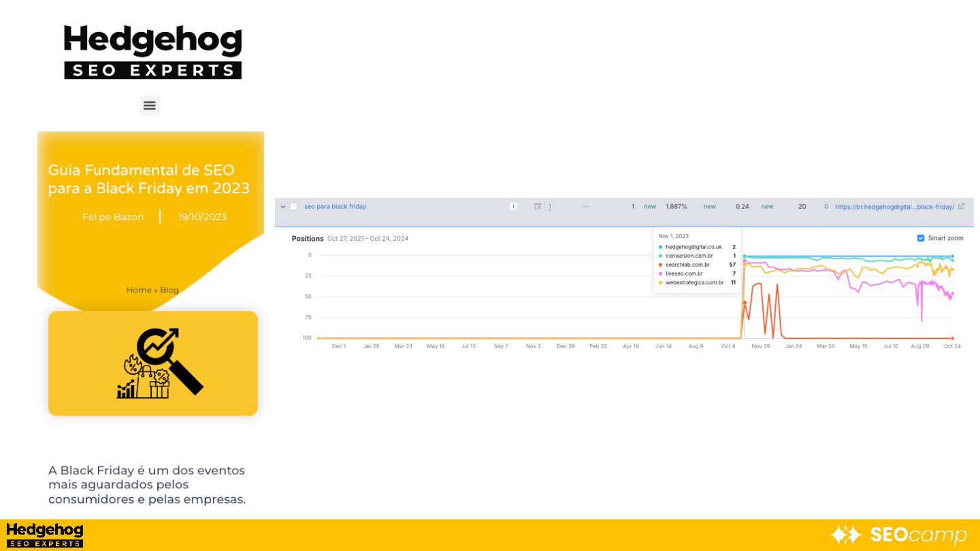Click the small Hedgehog logo in the footer
The image size is (980, 551).
[x=45, y=535]
